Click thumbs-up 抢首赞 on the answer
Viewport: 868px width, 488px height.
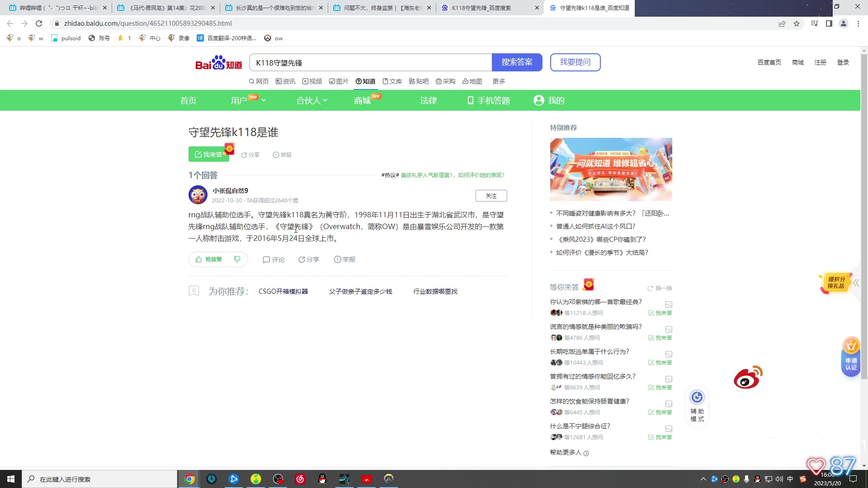point(209,259)
